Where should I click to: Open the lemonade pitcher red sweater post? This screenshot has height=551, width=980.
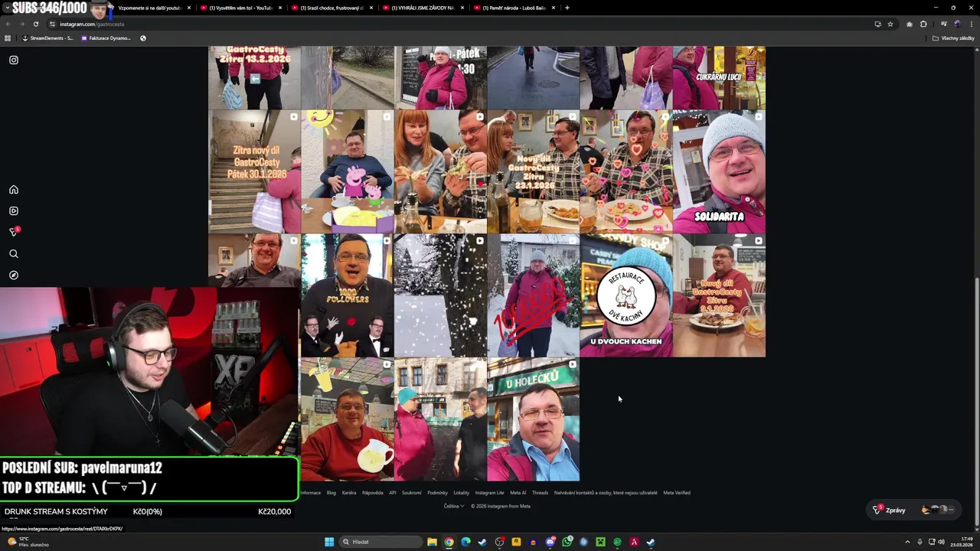[348, 419]
